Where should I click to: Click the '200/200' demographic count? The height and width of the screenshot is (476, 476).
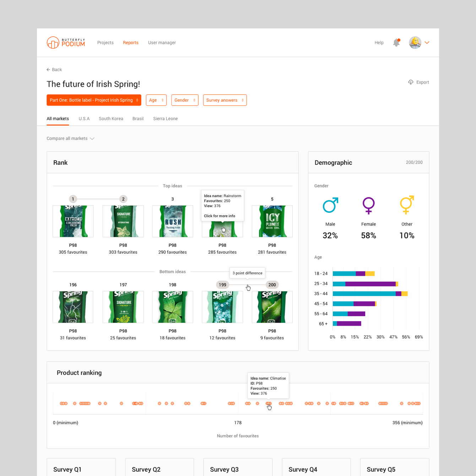coord(414,162)
